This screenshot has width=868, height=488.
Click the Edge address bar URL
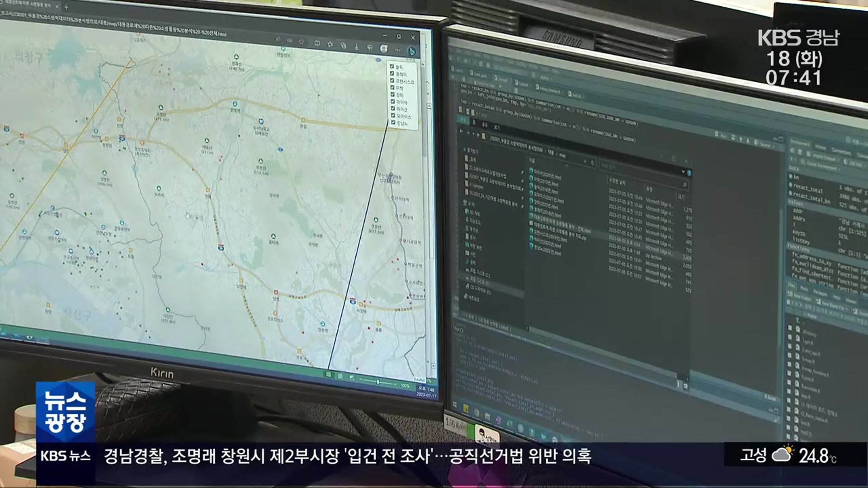pyautogui.click(x=113, y=23)
